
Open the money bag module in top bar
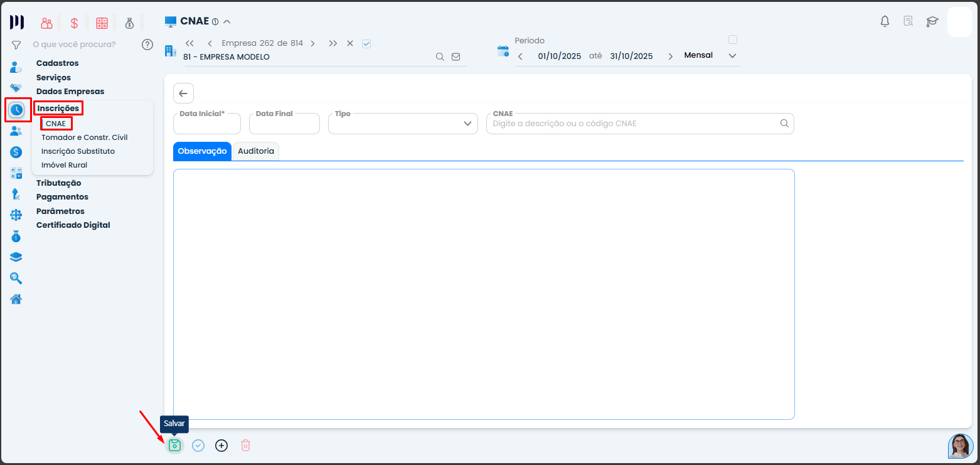129,23
